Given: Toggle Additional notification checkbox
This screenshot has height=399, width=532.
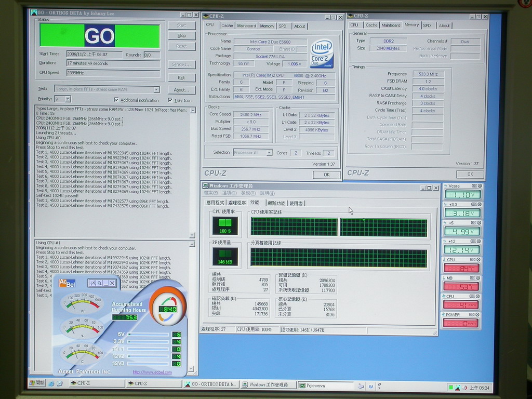Looking at the screenshot, I should [x=116, y=100].
